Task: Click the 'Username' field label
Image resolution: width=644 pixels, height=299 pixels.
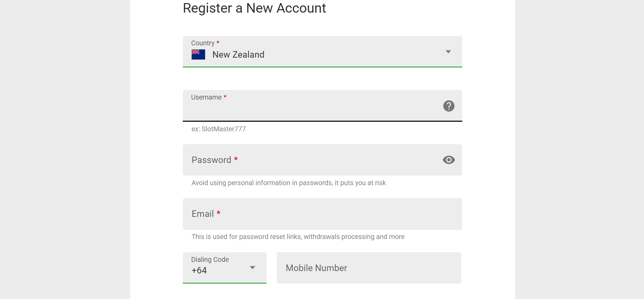Action: 206,97
